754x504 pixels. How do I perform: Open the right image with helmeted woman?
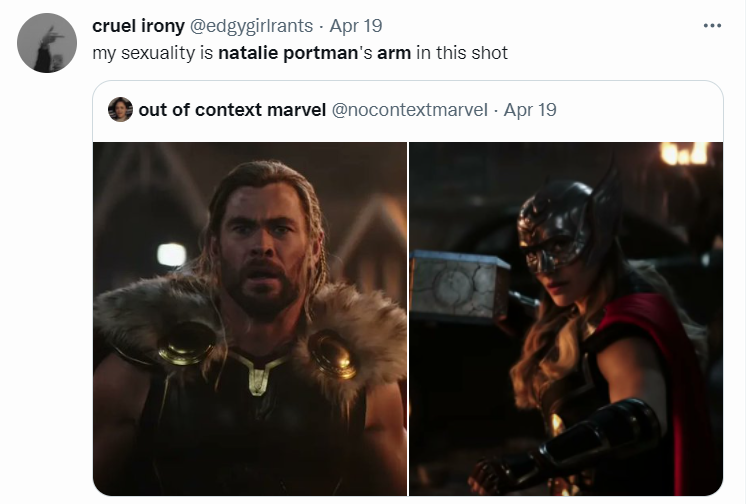pyautogui.click(x=566, y=318)
